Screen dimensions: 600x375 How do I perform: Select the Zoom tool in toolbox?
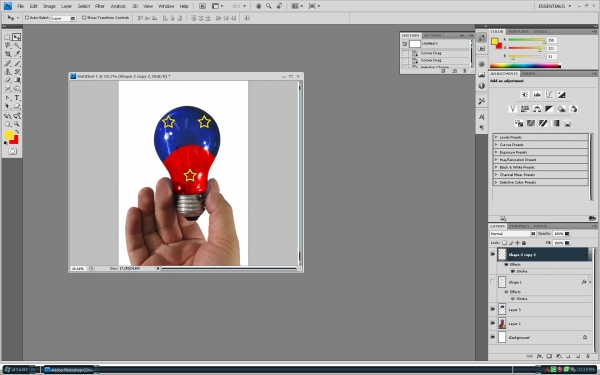16,124
